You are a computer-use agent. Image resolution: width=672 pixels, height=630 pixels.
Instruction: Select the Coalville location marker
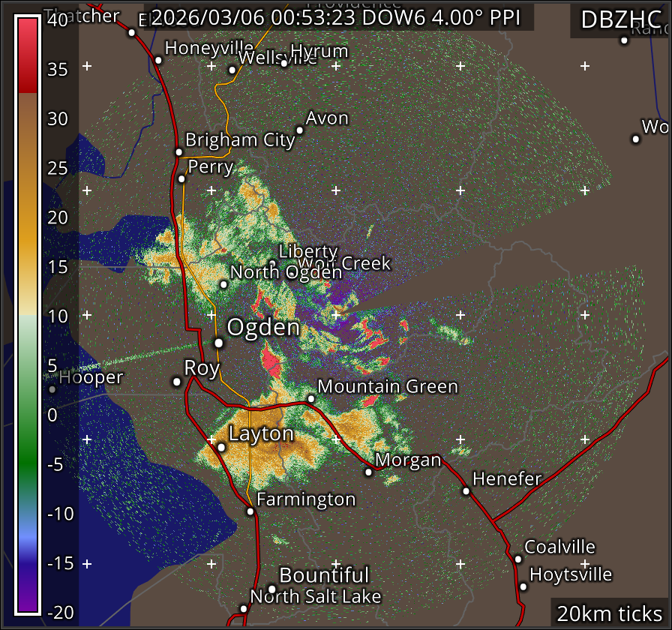pos(517,559)
